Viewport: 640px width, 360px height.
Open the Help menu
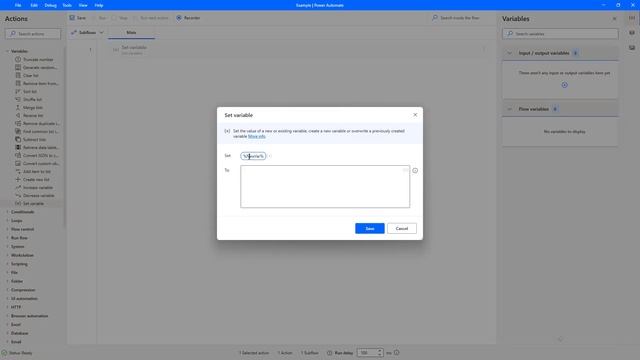point(99,5)
